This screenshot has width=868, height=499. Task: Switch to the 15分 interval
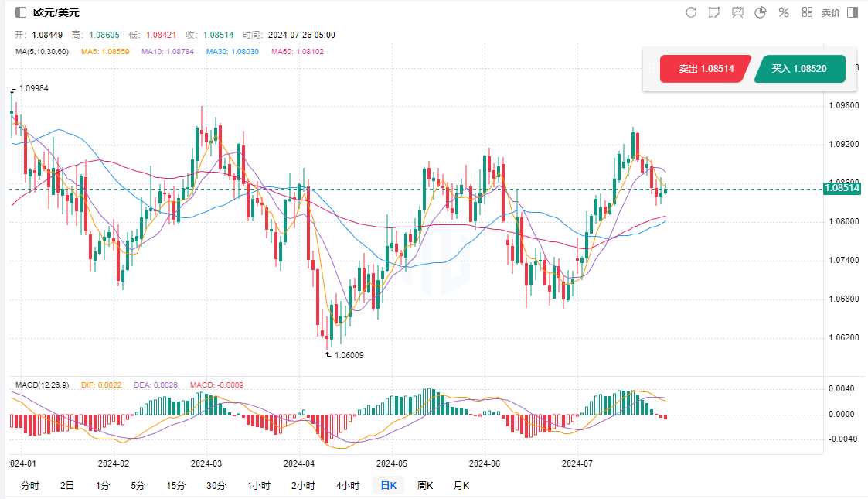pyautogui.click(x=175, y=486)
